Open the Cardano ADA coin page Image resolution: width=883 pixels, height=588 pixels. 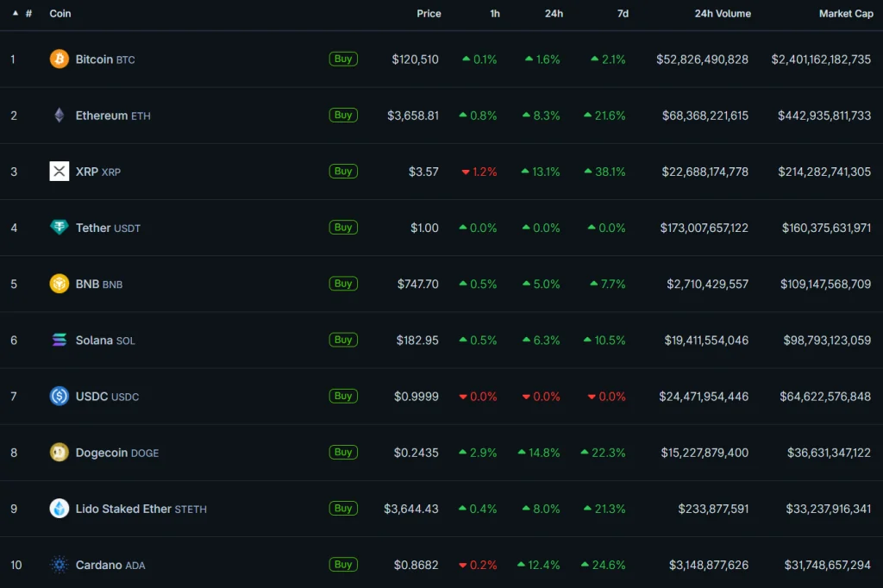[x=110, y=565]
